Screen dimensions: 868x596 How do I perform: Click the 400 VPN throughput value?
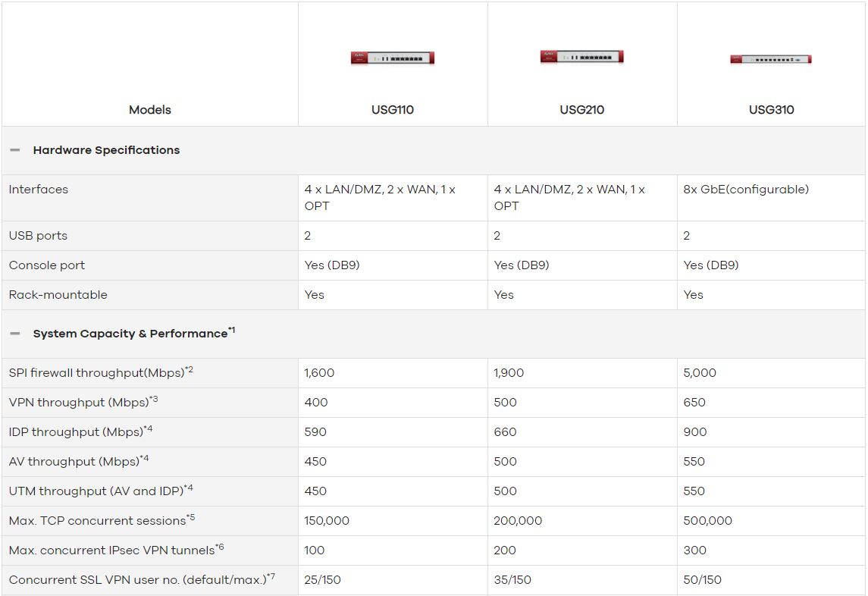pos(315,402)
